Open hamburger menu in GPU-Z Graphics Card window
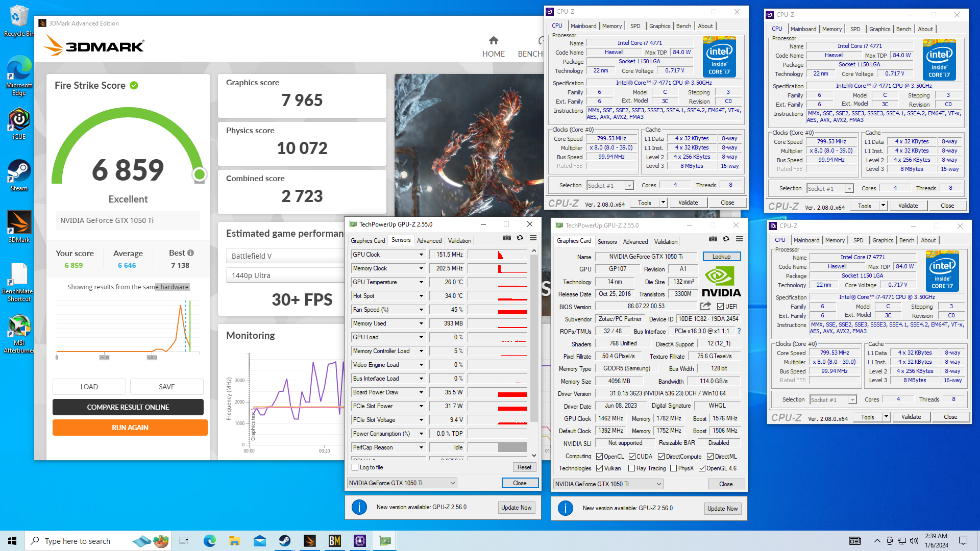Screen dimensions: 980x551 point(739,239)
